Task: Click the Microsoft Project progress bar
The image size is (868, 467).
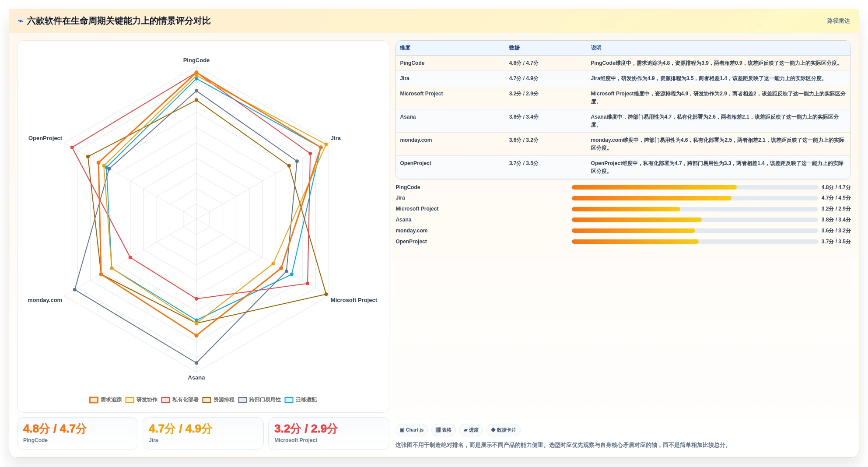Action: point(695,209)
